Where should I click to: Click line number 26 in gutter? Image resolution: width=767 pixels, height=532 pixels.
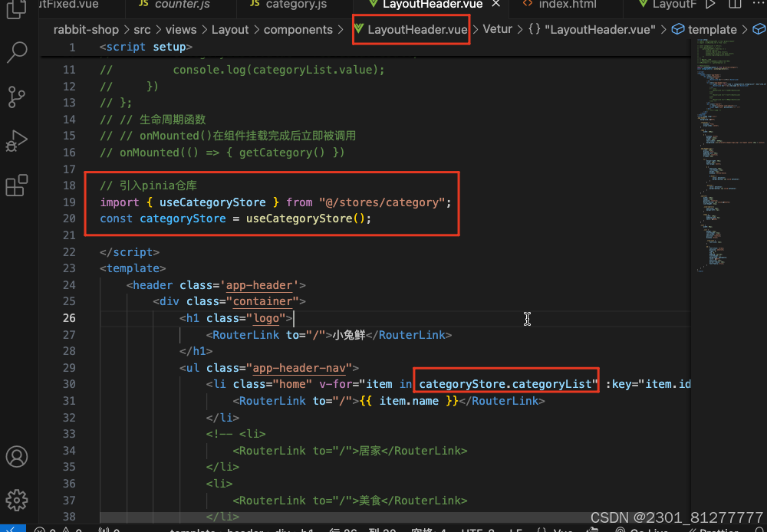tap(69, 318)
